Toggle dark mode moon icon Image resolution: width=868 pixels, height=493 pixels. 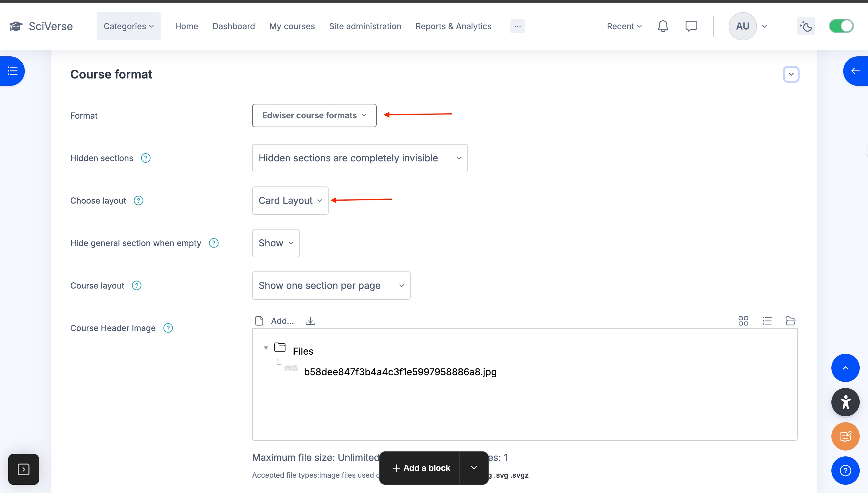click(806, 26)
